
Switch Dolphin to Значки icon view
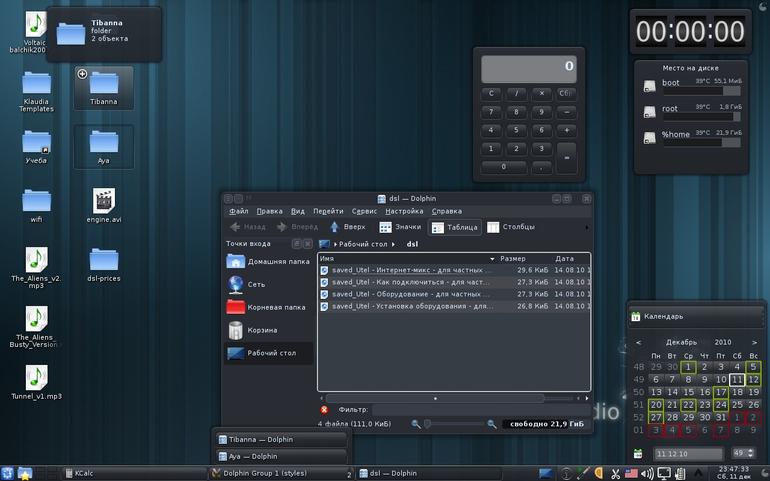click(x=400, y=227)
